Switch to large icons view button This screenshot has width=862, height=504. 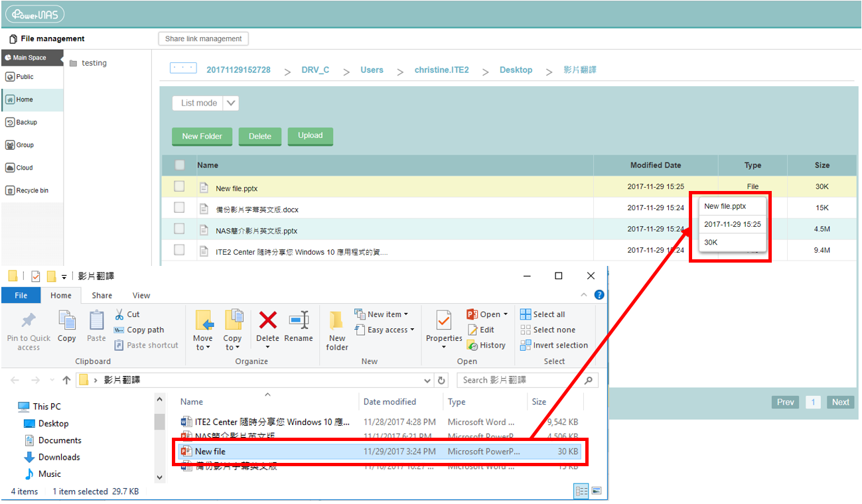596,491
